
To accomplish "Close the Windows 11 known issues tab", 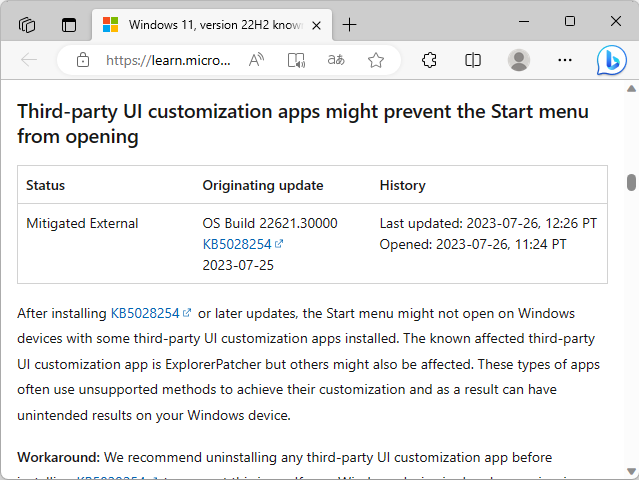I will pos(316,26).
